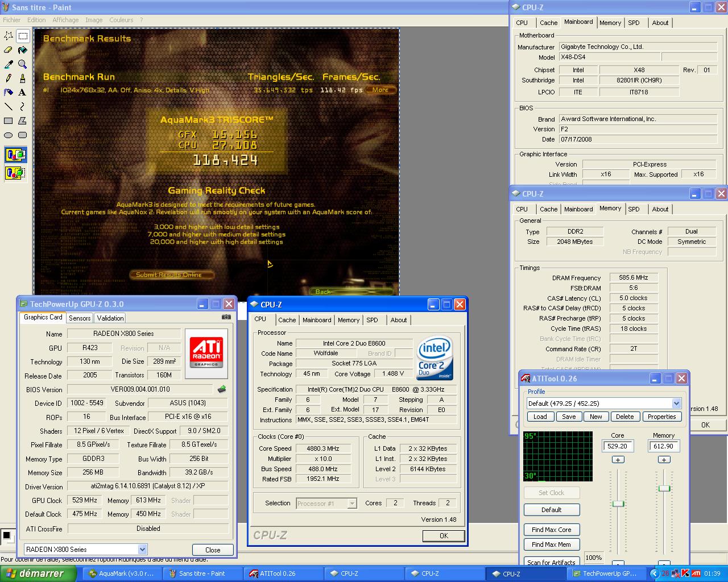Image resolution: width=728 pixels, height=582 pixels.
Task: Click Save profile button in ATITool
Action: [569, 417]
